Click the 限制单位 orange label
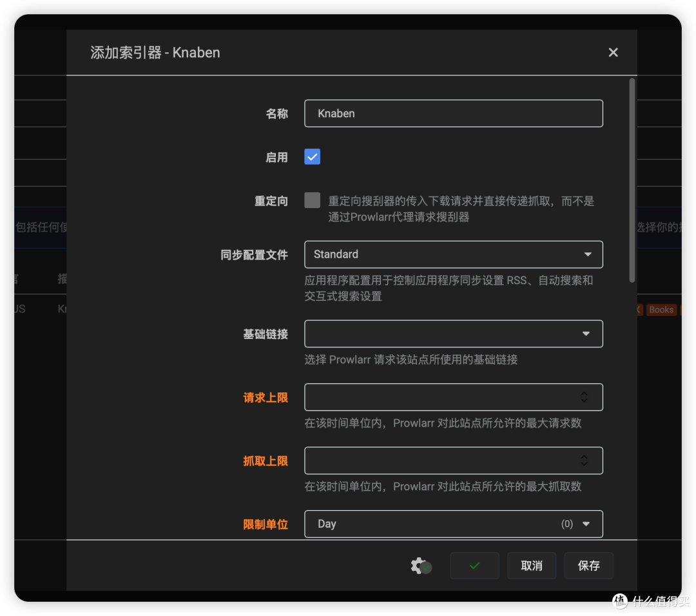Viewport: 696px width, 616px height. pyautogui.click(x=266, y=525)
